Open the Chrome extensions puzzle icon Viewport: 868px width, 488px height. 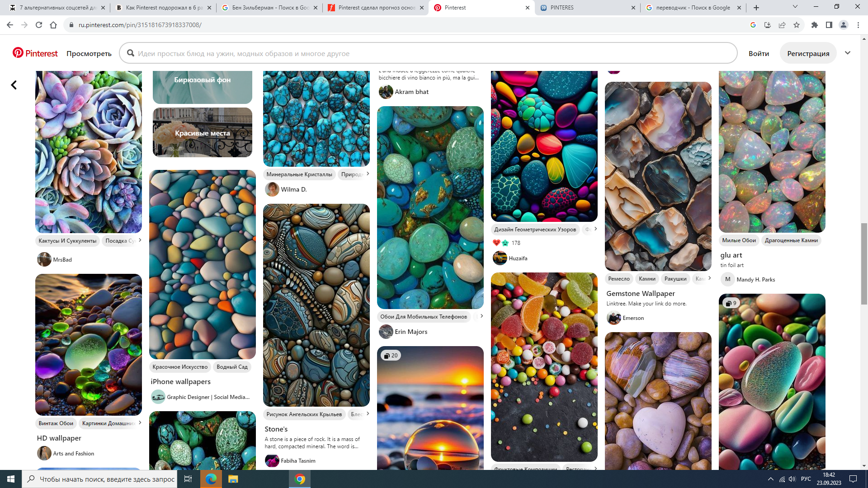[815, 25]
